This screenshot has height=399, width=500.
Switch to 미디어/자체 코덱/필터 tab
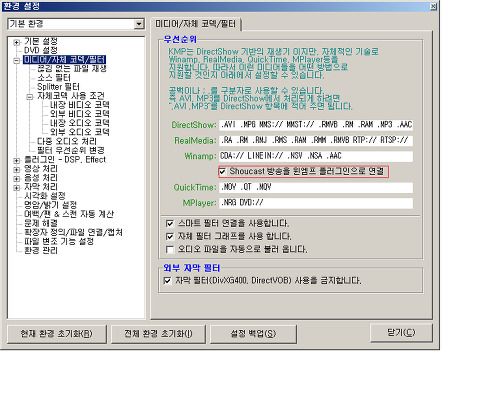tap(196, 24)
